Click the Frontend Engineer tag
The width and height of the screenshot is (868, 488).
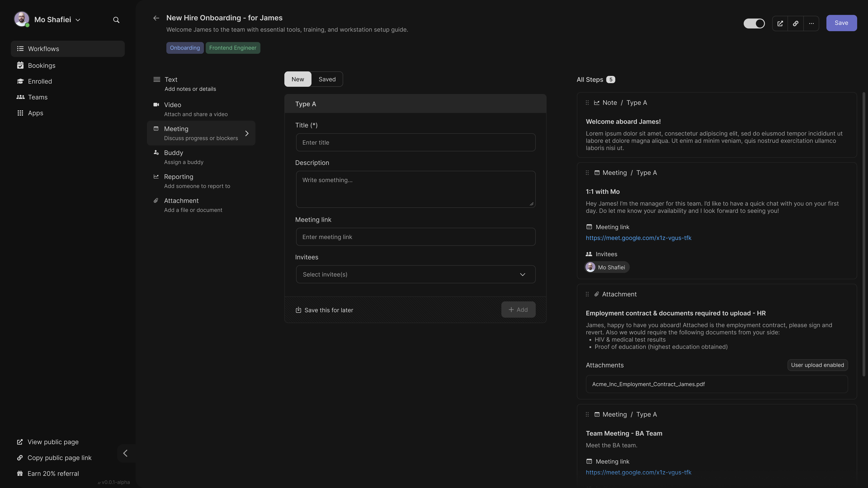click(x=233, y=48)
